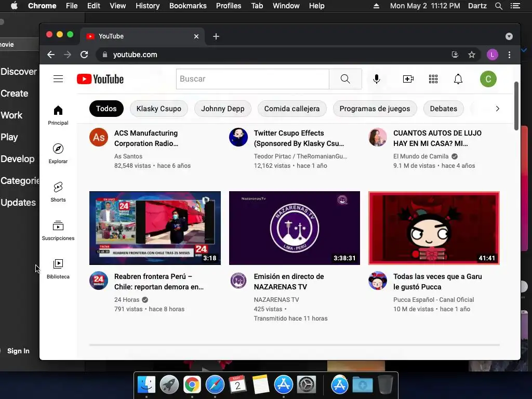The width and height of the screenshot is (532, 399).
Task: Click the Buscar search field
Action: pyautogui.click(x=252, y=79)
